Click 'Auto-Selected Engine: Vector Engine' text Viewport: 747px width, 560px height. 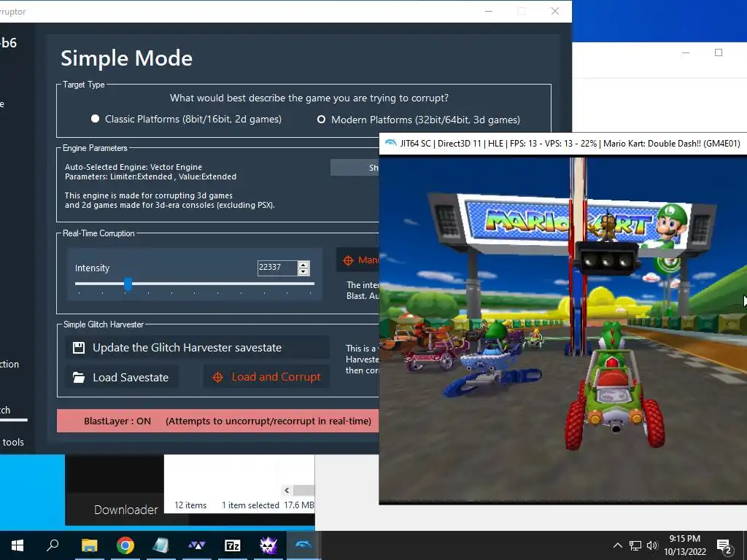pyautogui.click(x=133, y=167)
